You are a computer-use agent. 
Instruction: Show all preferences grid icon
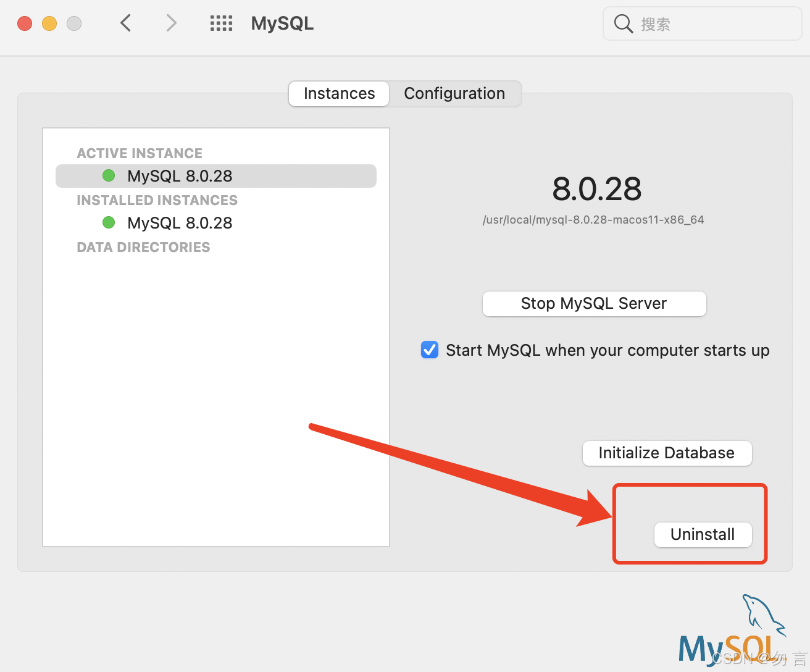coord(221,23)
